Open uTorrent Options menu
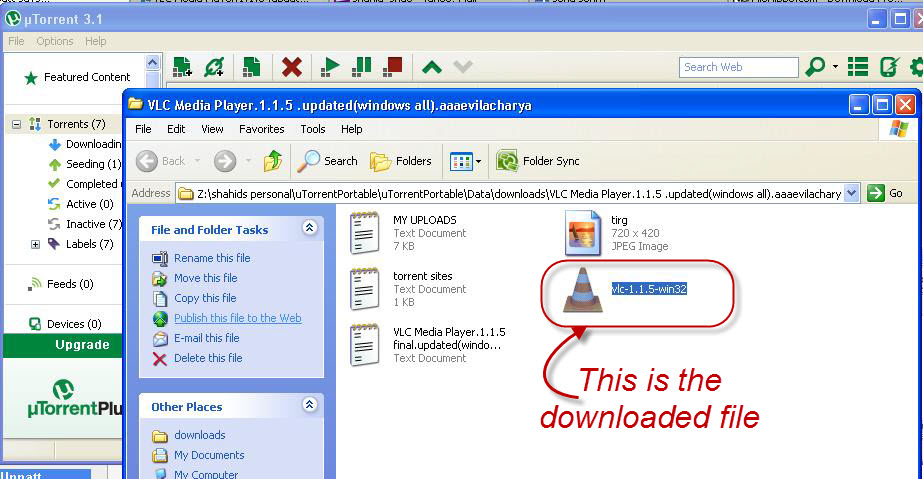 (x=55, y=41)
